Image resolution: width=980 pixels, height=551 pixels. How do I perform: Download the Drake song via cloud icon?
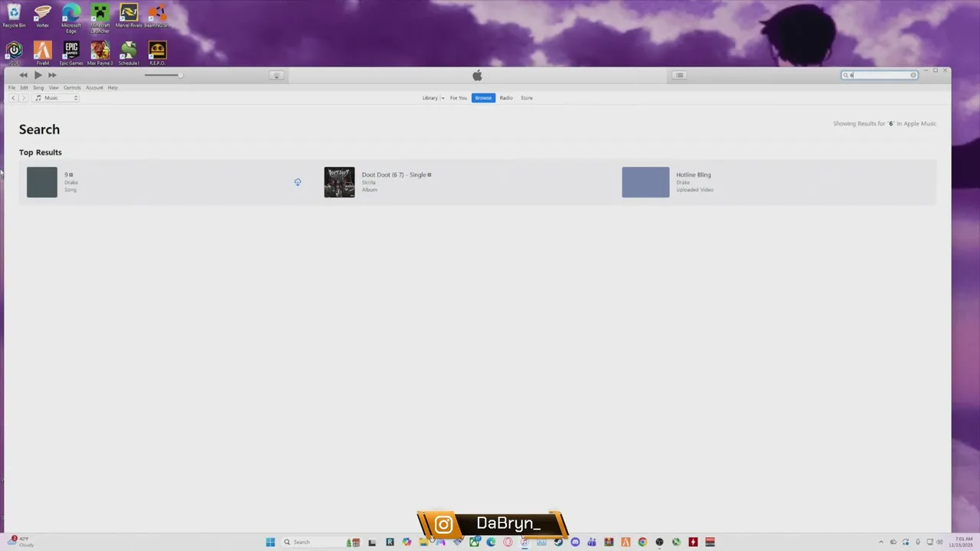coord(298,182)
